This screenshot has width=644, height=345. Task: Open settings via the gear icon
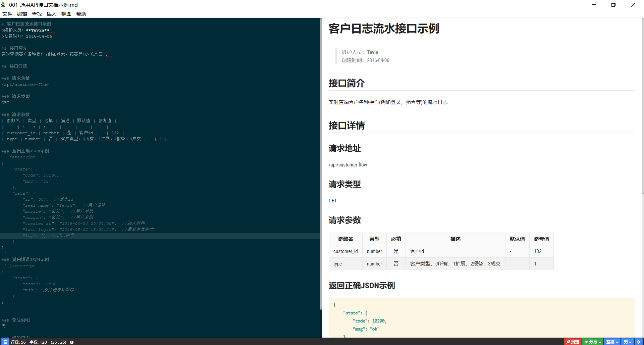(639, 342)
